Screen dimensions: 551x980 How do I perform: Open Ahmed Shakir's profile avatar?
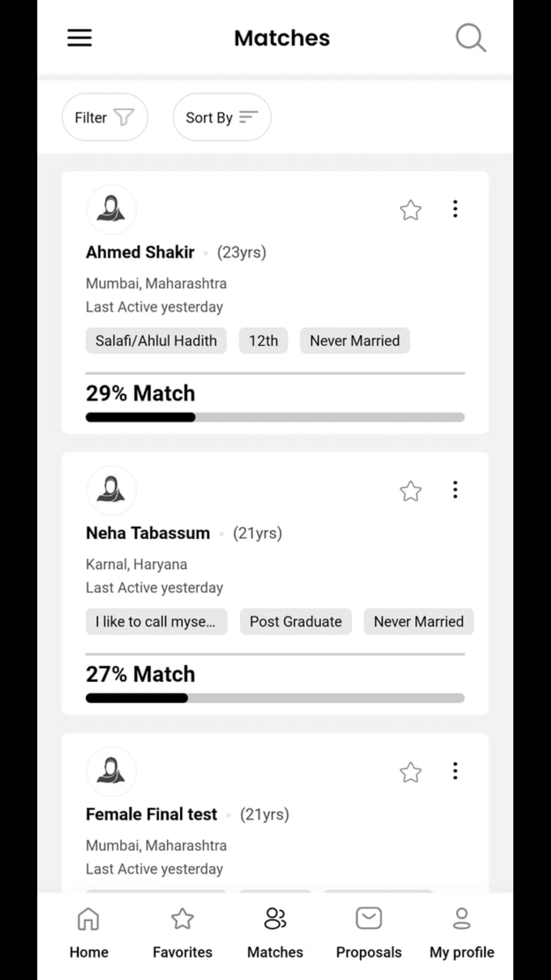click(111, 209)
